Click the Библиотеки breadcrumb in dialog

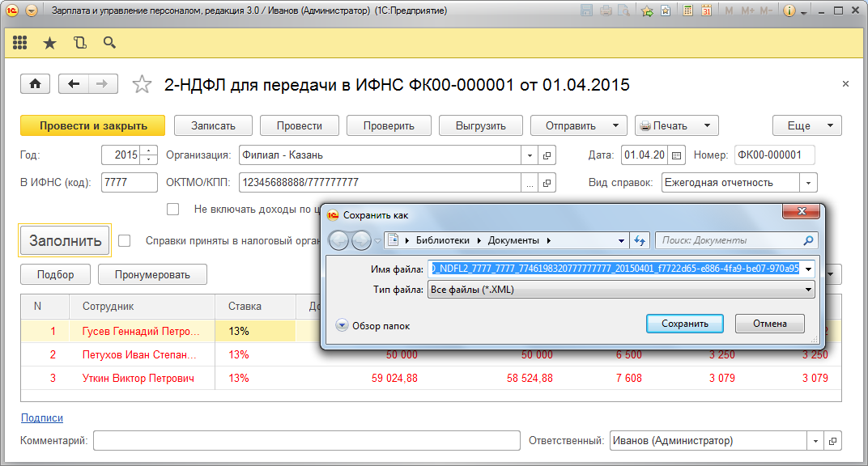442,240
